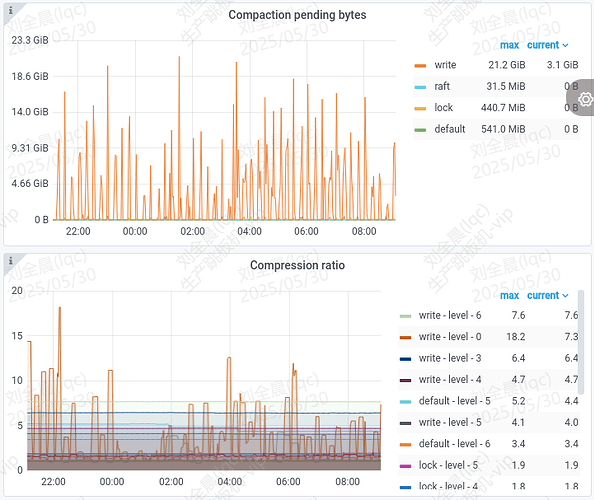Click green swatch beside default series

420,130
